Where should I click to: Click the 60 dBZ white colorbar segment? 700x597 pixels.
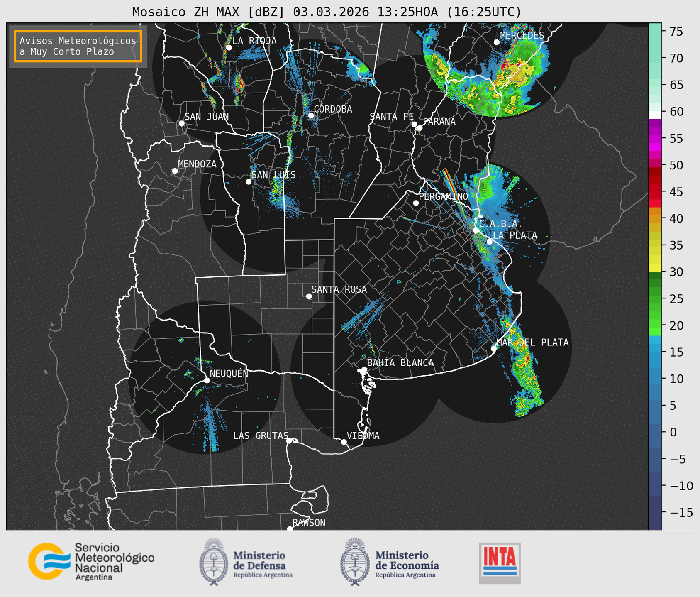point(655,115)
